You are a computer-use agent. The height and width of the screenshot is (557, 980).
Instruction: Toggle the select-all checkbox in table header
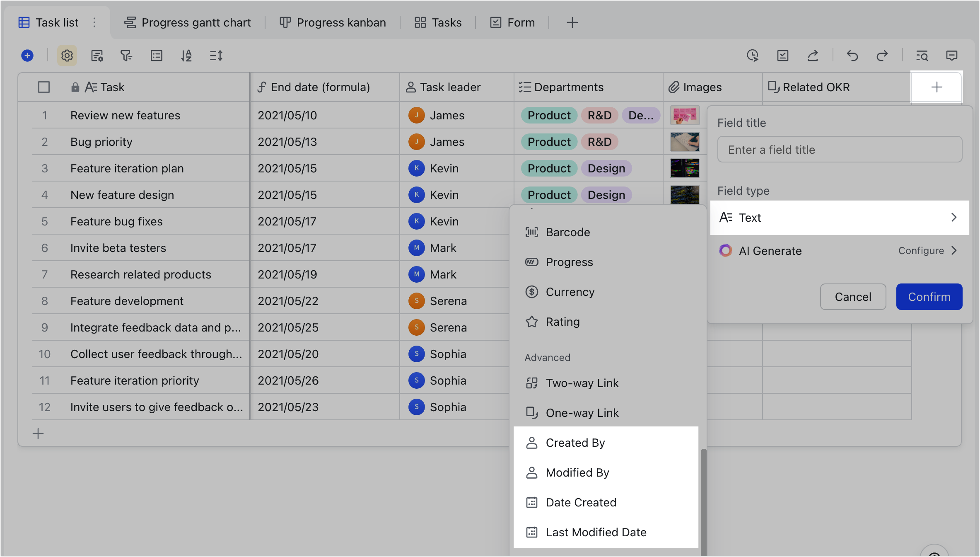tap(43, 87)
